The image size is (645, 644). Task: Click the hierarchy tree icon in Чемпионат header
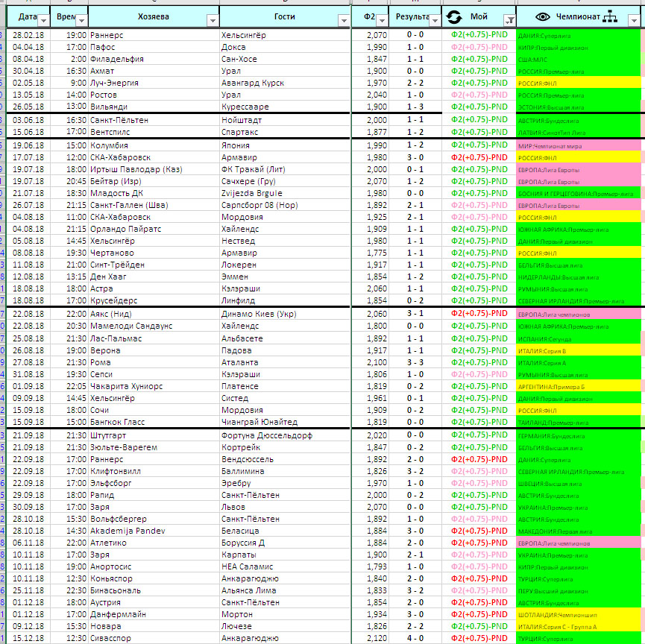click(610, 17)
